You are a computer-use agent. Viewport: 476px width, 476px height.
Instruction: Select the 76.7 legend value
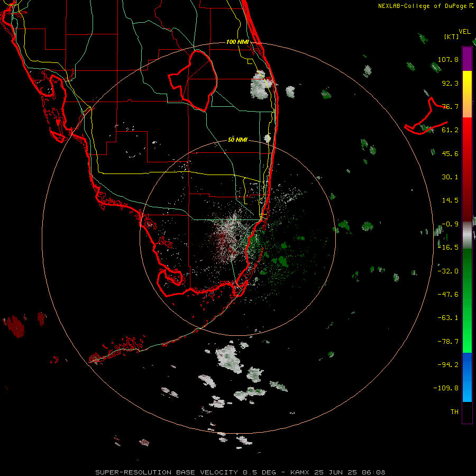450,106
